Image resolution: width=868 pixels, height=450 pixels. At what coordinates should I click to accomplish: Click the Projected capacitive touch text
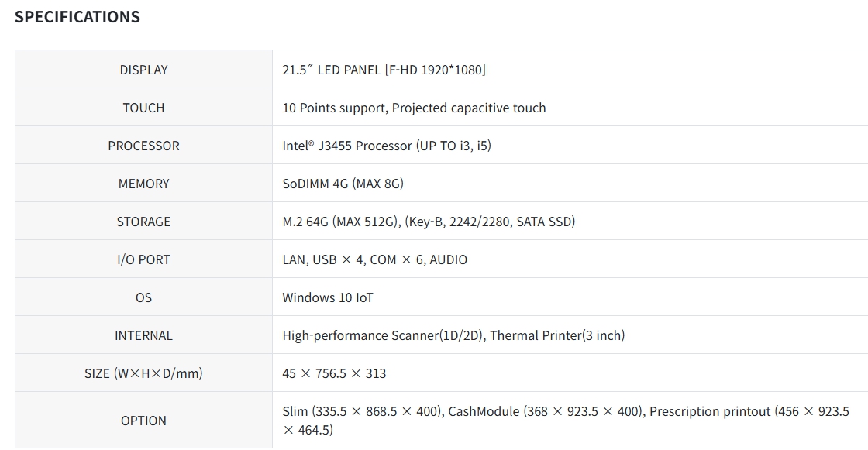coord(469,108)
